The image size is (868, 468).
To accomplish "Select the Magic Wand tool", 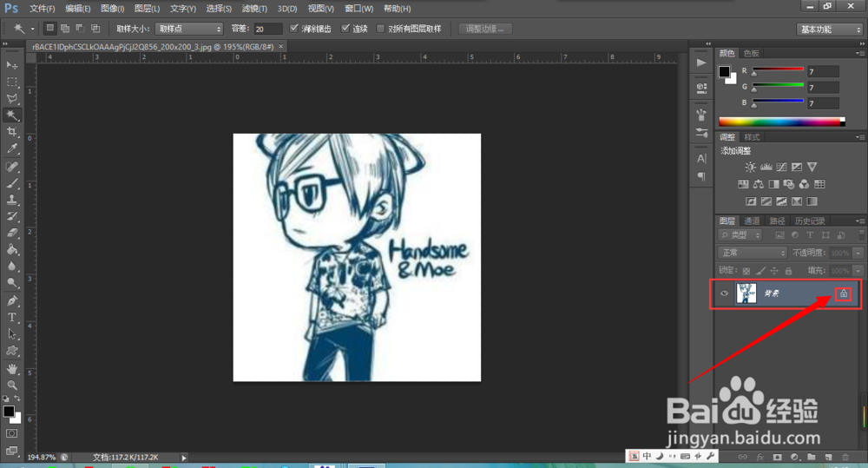I will point(11,115).
